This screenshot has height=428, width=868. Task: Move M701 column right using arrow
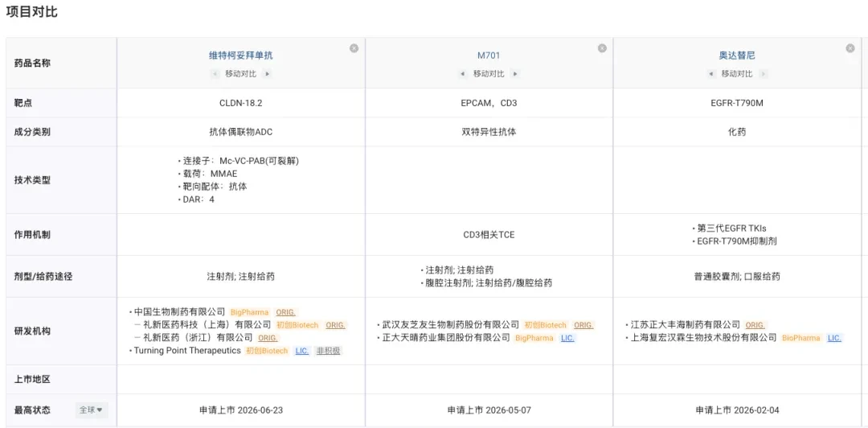click(x=515, y=74)
